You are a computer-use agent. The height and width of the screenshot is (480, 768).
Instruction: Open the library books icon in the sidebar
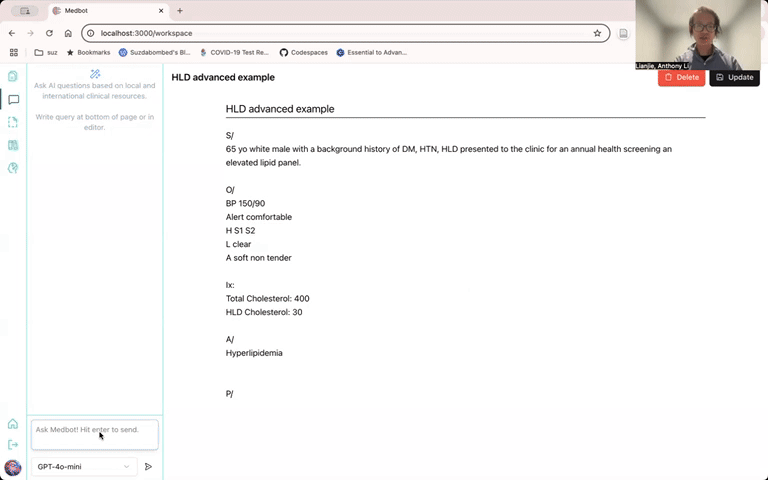13,145
